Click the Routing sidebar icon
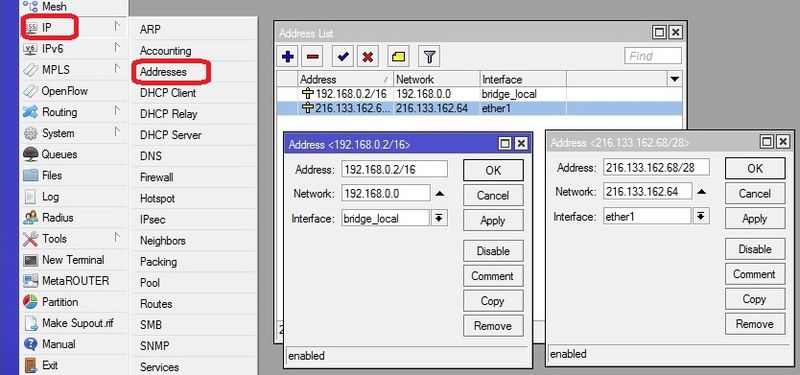The width and height of the screenshot is (800, 375). (x=31, y=112)
